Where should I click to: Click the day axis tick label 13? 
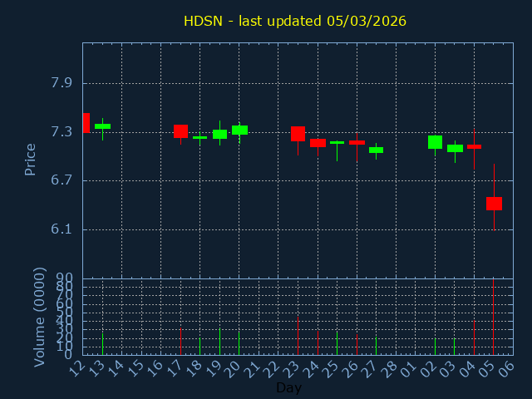[97, 369]
